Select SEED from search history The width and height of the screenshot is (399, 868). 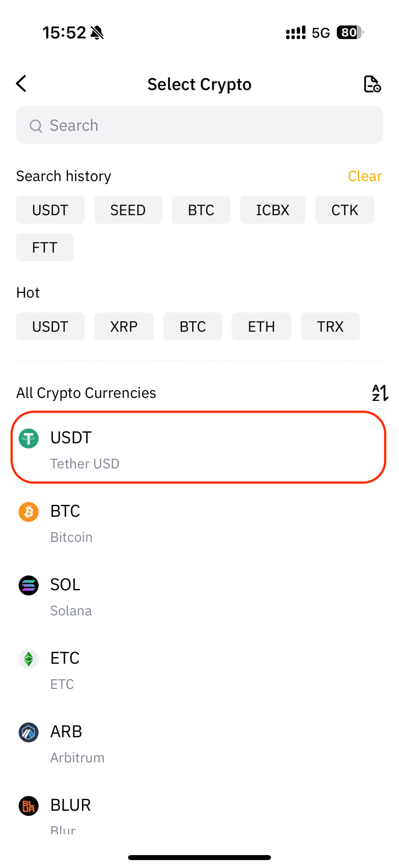pyautogui.click(x=128, y=210)
